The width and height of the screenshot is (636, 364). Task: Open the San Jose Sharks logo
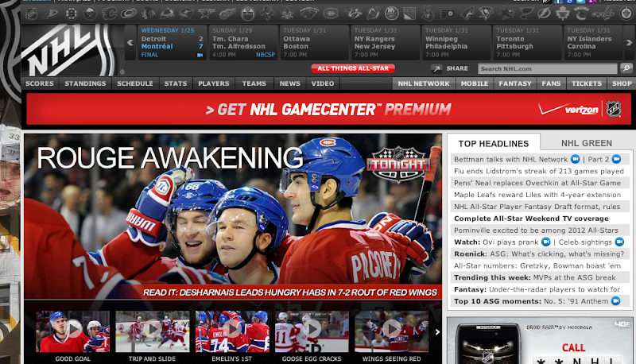coord(506,14)
